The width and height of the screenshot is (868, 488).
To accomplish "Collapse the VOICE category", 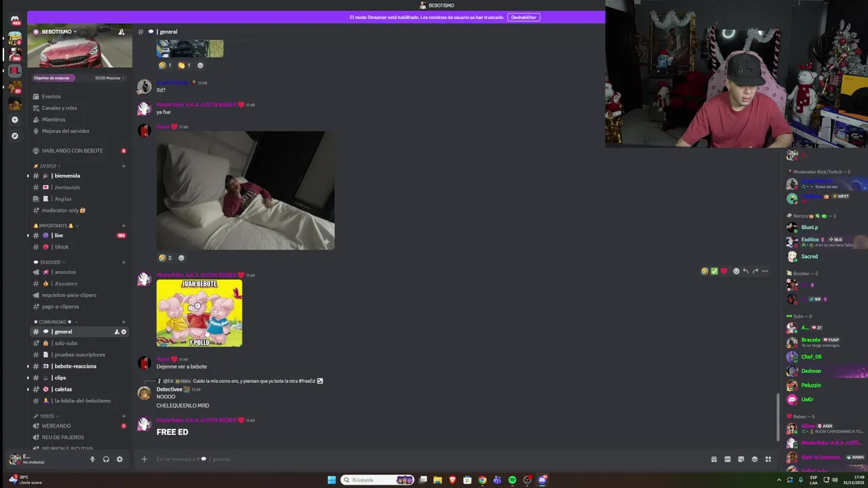I will tap(47, 416).
